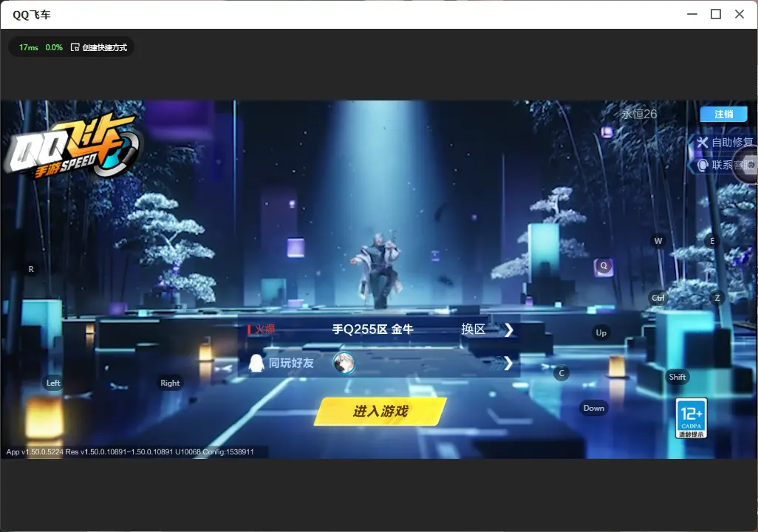Open 联系客服 customer service
This screenshot has width=758, height=532.
pyautogui.click(x=724, y=166)
